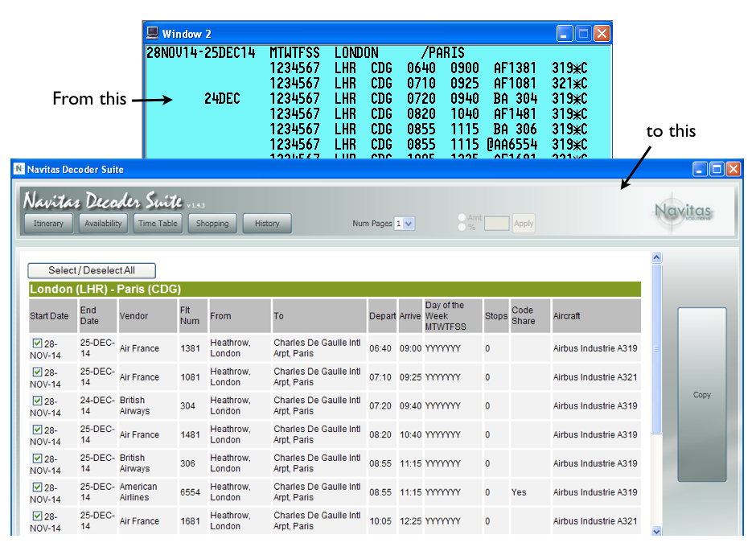Click 28NOV14-25DEC14 in Window 2 terminal
Image resolution: width=756 pixels, height=547 pixels.
(200, 52)
